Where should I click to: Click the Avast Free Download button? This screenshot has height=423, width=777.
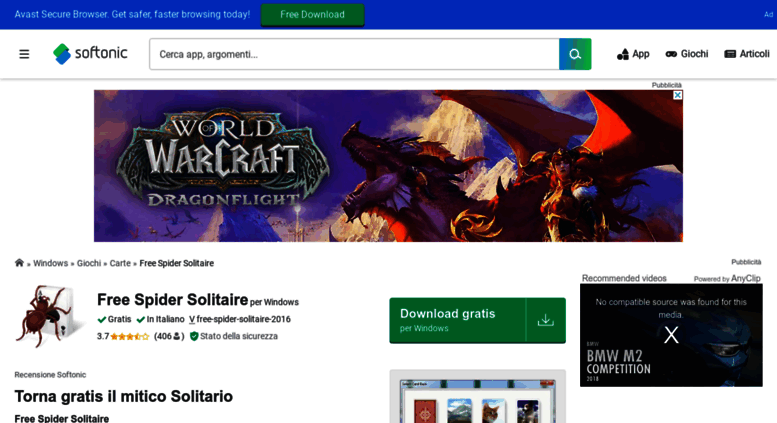[312, 14]
